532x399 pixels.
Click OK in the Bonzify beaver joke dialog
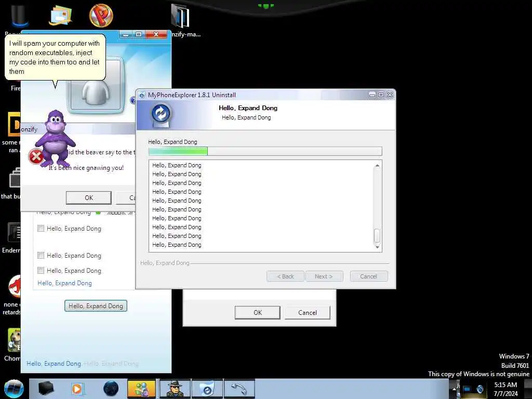(88, 197)
